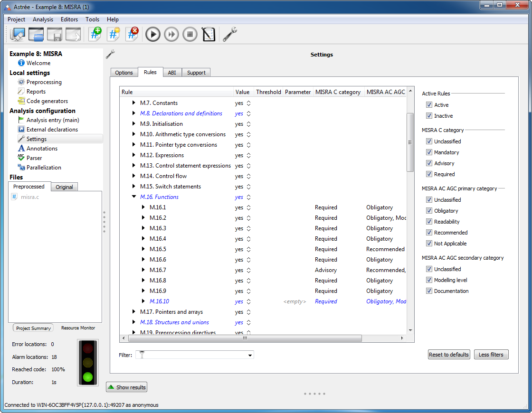This screenshot has height=413, width=532.
Task: Open the Project menu
Action: click(x=16, y=19)
